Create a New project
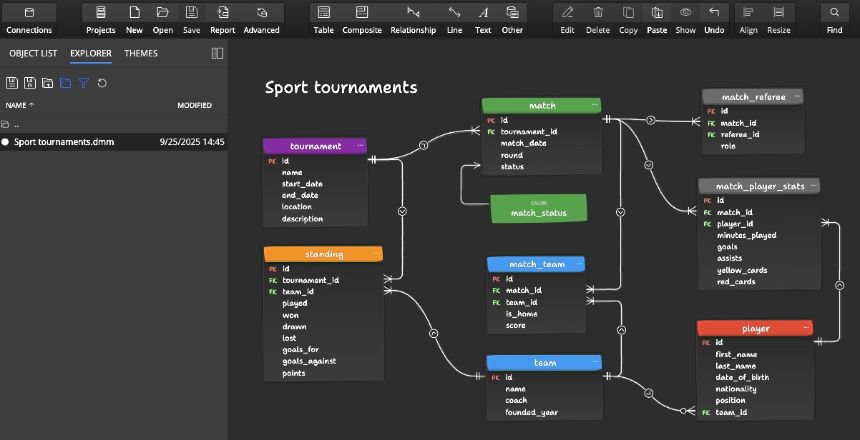 pos(134,20)
